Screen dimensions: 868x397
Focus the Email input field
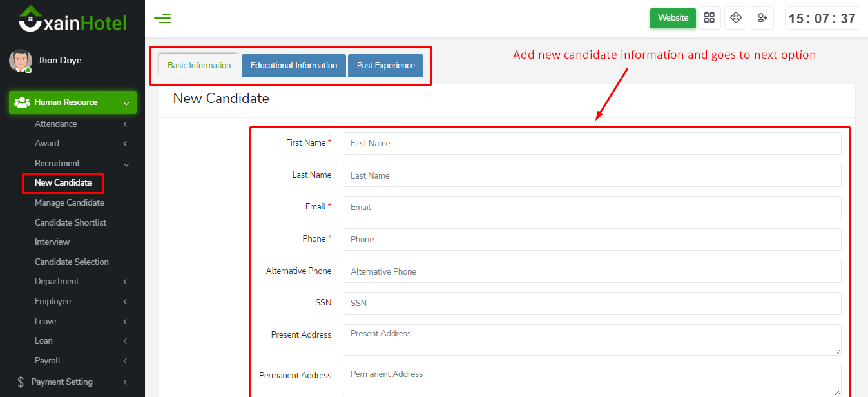(x=592, y=208)
